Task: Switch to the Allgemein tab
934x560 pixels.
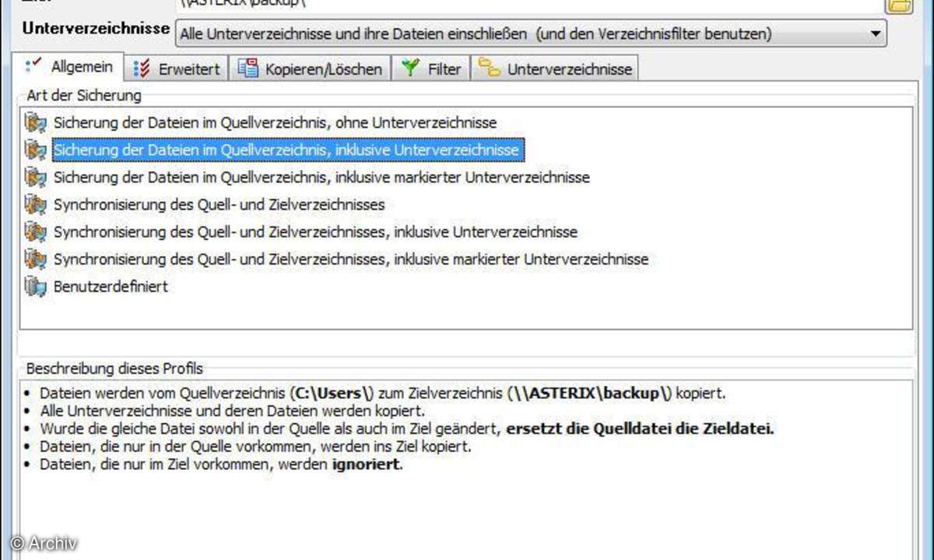Action: click(x=70, y=67)
